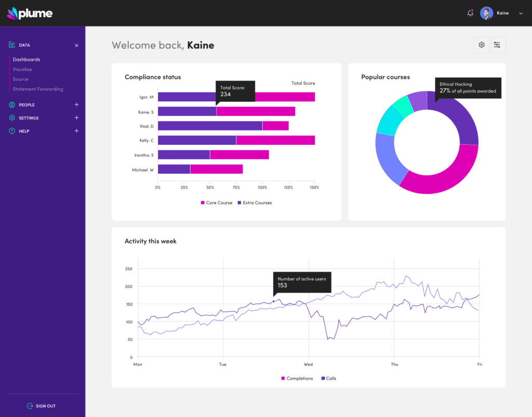Toggle the Core Course legend item
Viewport: 532px width, 417px height.
216,203
